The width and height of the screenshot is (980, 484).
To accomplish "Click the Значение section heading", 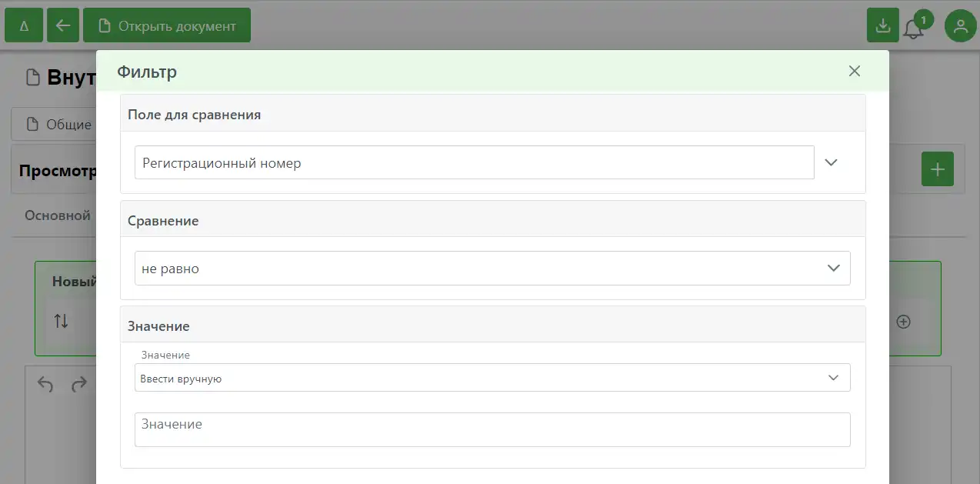I will click(x=158, y=326).
